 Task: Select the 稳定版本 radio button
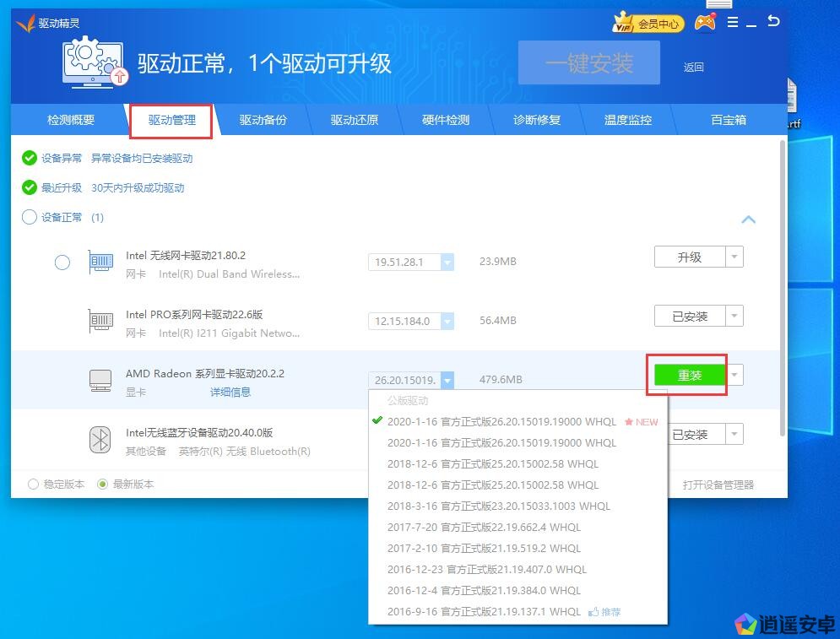tap(34, 485)
